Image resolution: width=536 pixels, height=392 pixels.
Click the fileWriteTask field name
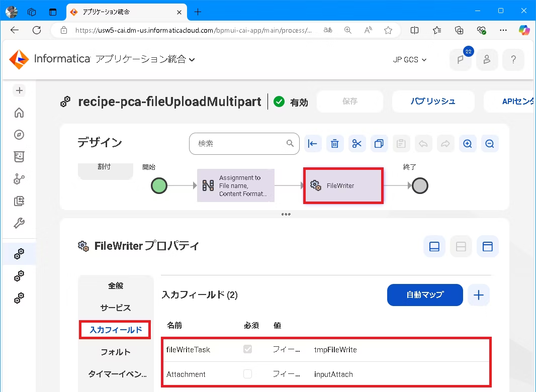point(188,350)
